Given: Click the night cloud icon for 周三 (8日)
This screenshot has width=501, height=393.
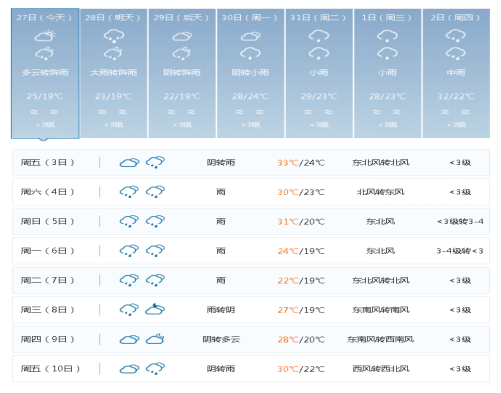Looking at the screenshot, I should (155, 309).
